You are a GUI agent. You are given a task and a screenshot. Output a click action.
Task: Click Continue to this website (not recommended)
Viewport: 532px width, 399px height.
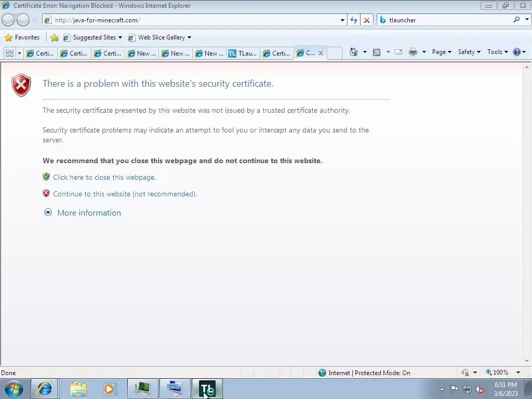coord(125,194)
